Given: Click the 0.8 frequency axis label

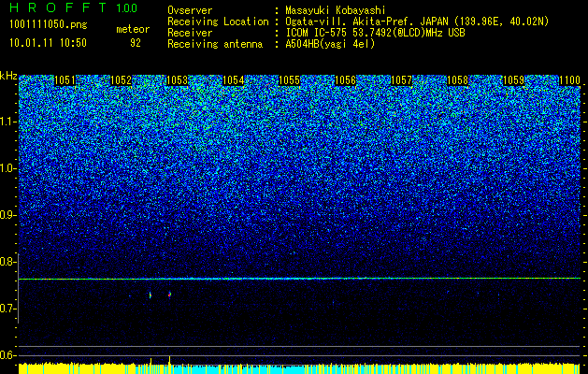Looking at the screenshot, I should tap(8, 262).
